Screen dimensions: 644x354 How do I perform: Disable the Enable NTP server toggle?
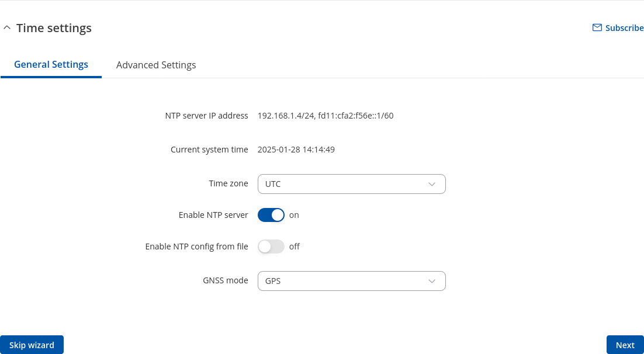[271, 215]
